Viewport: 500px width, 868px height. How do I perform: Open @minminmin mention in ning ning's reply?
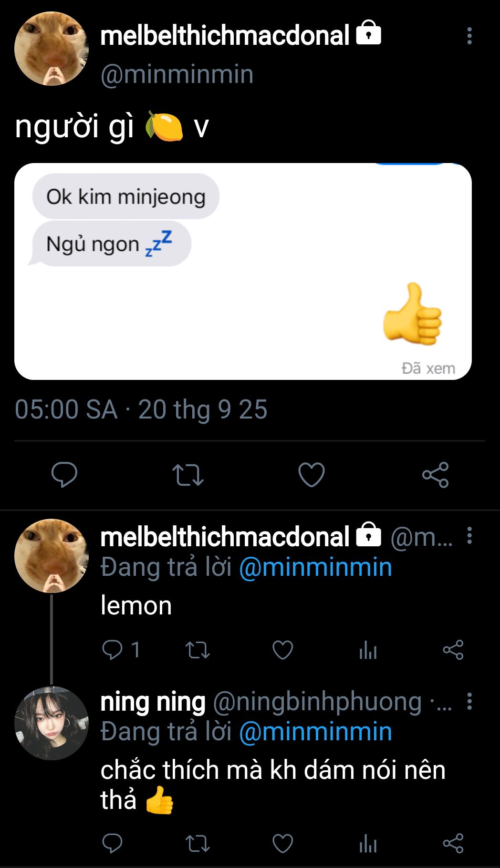click(315, 732)
